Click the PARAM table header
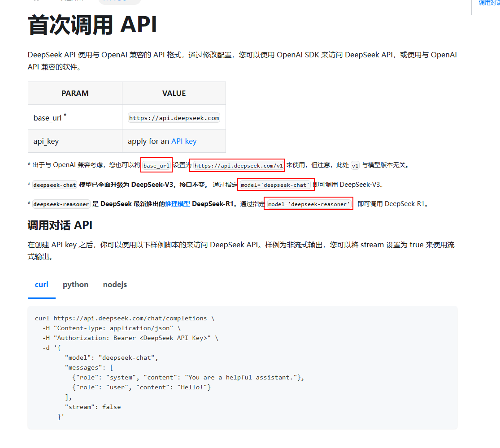This screenshot has width=500, height=448. 75,93
